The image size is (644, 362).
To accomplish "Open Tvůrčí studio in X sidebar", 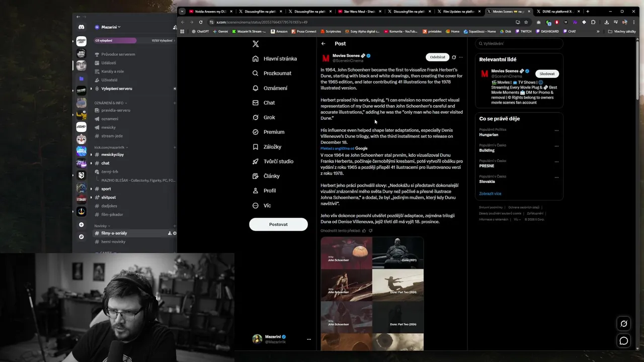I will pyautogui.click(x=273, y=161).
